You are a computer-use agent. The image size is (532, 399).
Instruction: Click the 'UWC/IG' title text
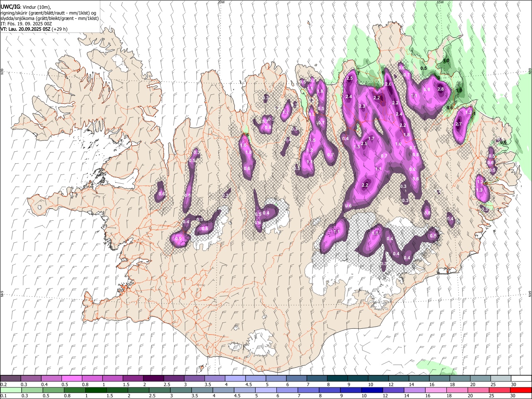coord(10,7)
